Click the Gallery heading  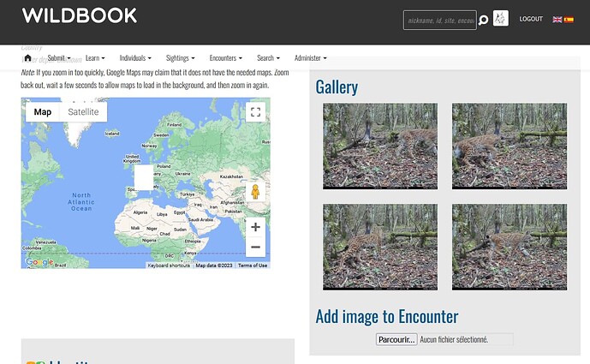(x=337, y=87)
